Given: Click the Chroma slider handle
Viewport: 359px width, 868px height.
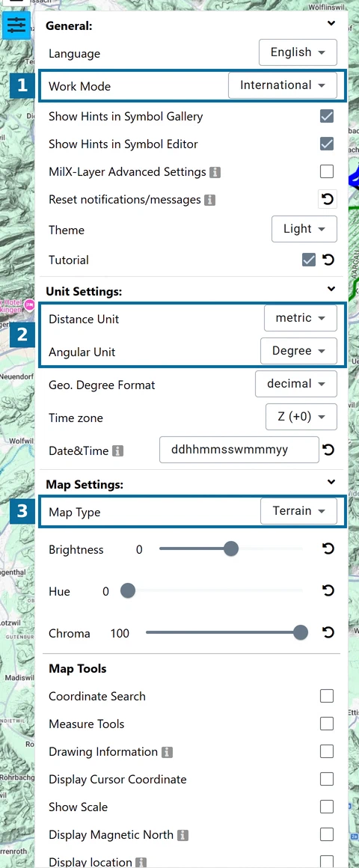Looking at the screenshot, I should coord(301,632).
